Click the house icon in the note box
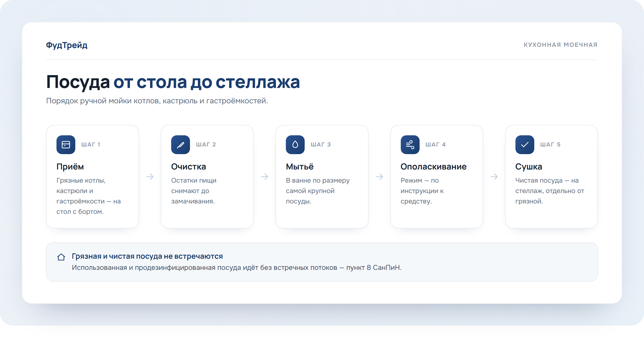The width and height of the screenshot is (644, 338). pyautogui.click(x=61, y=257)
